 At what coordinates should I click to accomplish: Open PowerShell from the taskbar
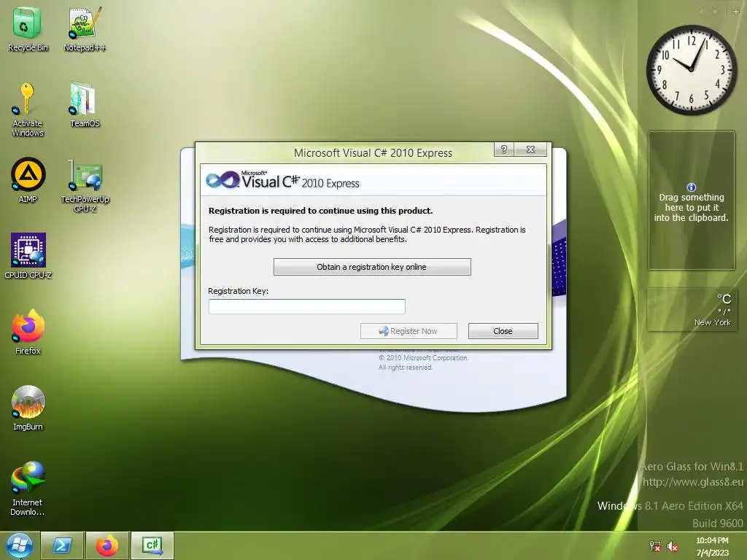62,545
